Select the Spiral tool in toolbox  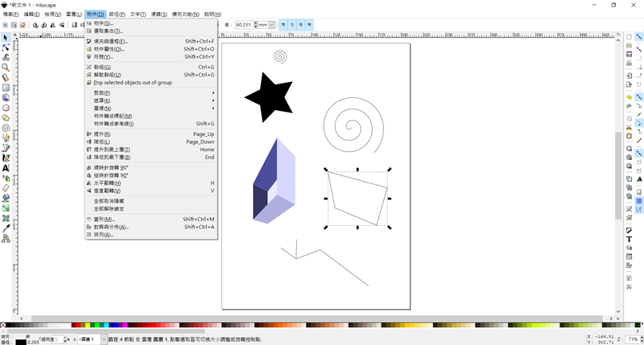(6, 127)
